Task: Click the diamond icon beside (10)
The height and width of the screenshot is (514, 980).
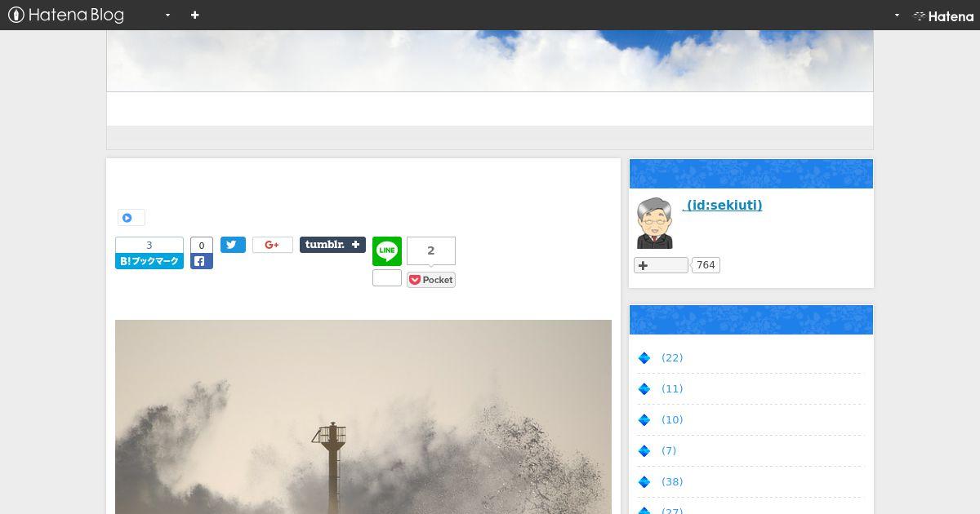Action: coord(644,420)
